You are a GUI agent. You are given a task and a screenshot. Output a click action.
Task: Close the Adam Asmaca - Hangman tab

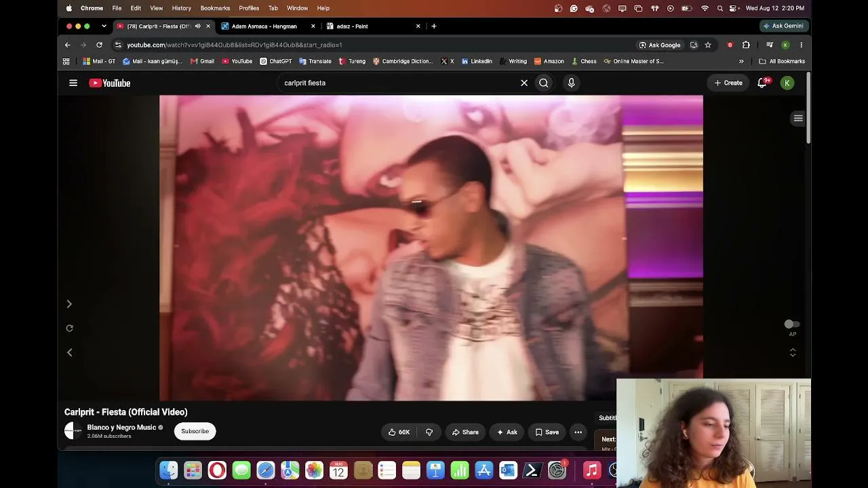[313, 26]
